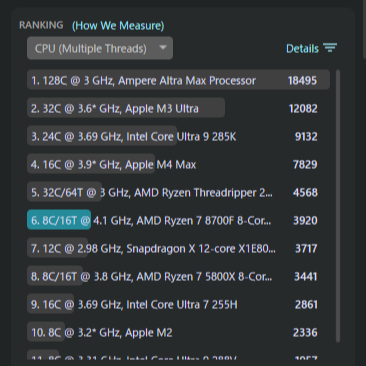
Task: Open the How We Measure link
Action: click(x=118, y=26)
